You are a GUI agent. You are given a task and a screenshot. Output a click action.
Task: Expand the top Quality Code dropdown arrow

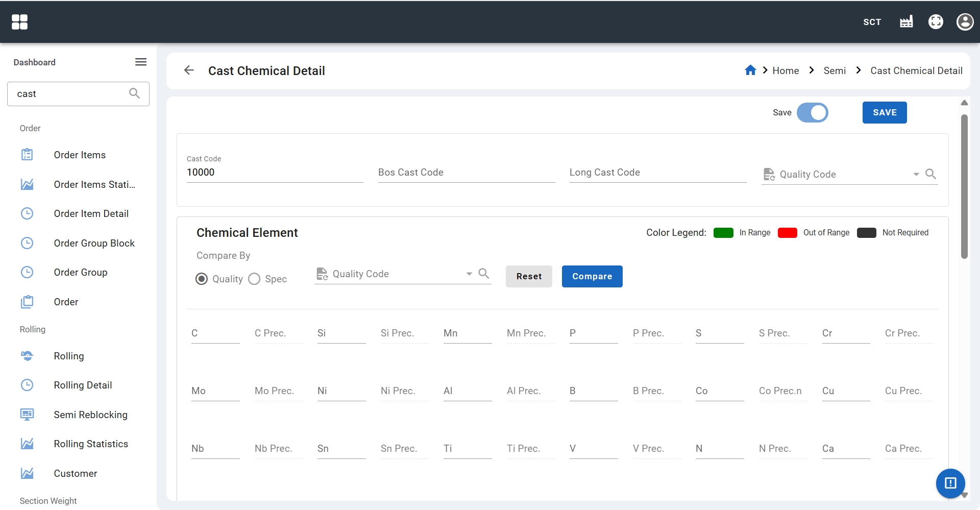click(916, 175)
